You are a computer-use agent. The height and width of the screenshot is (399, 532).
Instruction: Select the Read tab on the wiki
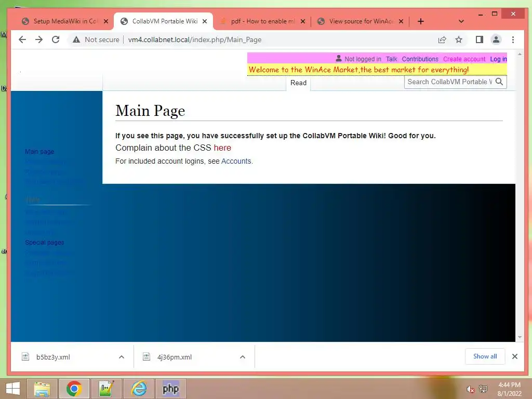(298, 83)
